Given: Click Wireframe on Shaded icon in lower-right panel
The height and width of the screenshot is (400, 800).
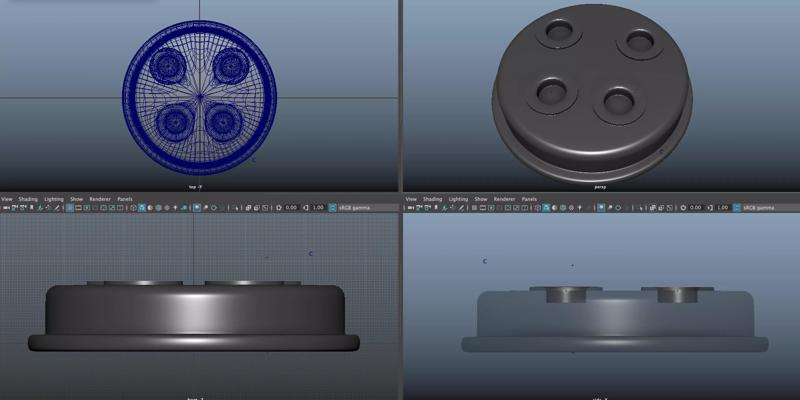Looking at the screenshot, I should [x=563, y=208].
